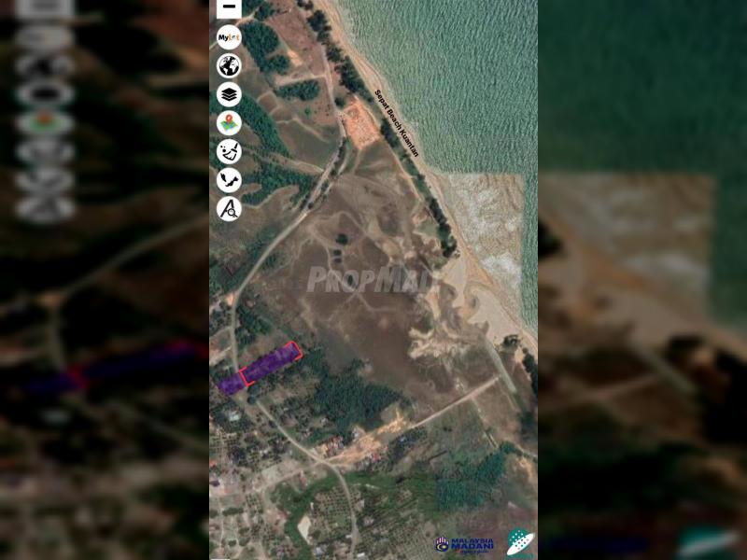Select the small purple lot without outline
Screen dimensions: 747x560
[230, 383]
